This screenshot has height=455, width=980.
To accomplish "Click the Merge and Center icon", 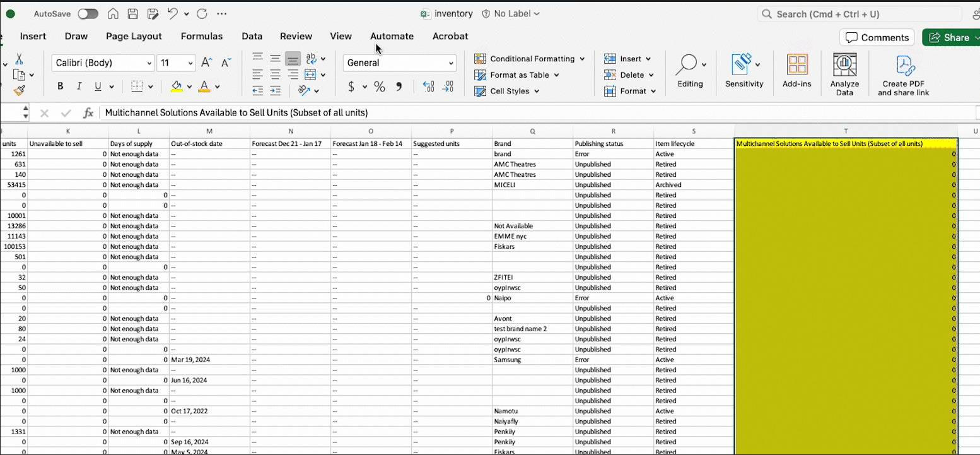I will (x=310, y=74).
